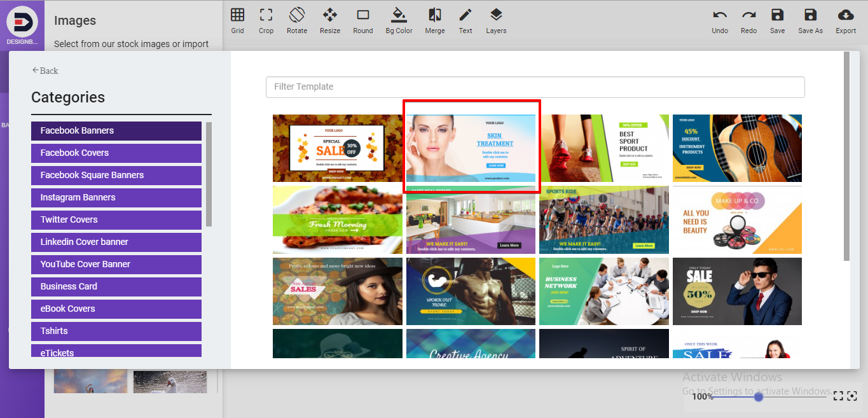Select Facebook Banners category
This screenshot has width=868, height=418.
click(x=116, y=130)
